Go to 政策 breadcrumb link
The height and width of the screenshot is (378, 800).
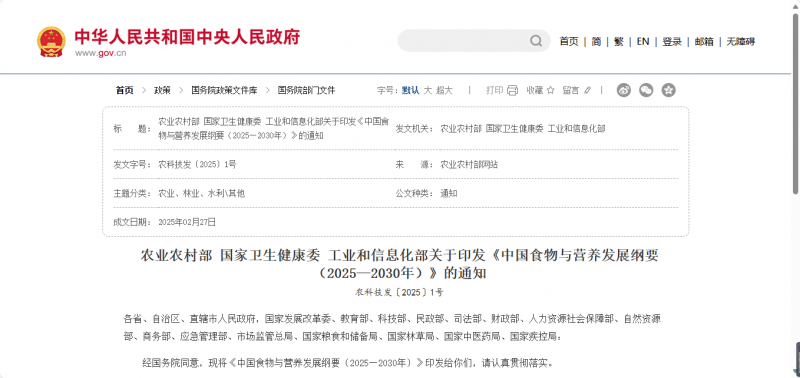(x=163, y=90)
